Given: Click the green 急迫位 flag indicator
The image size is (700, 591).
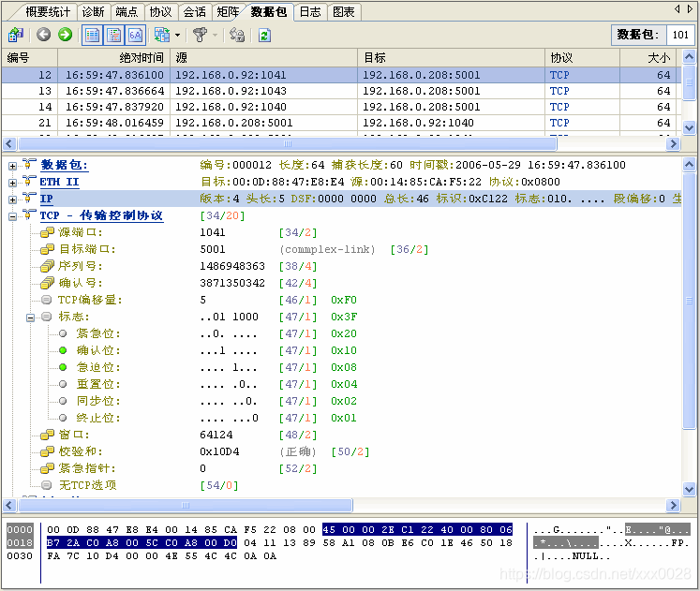Looking at the screenshot, I should click(x=63, y=367).
